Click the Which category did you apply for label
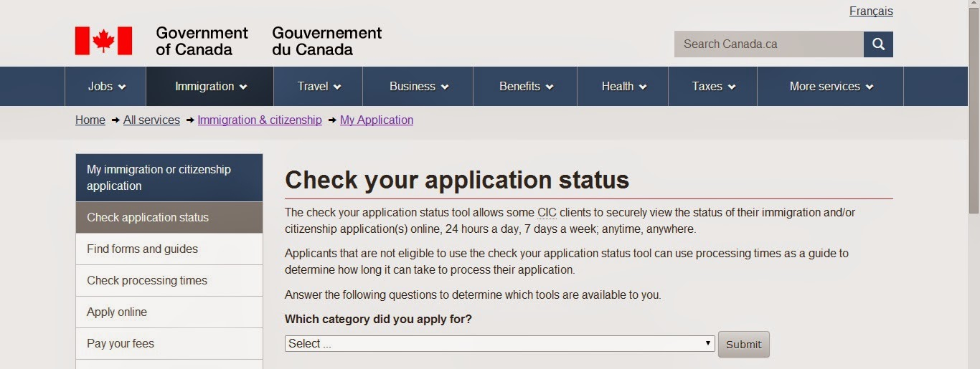The width and height of the screenshot is (980, 369). click(x=378, y=320)
